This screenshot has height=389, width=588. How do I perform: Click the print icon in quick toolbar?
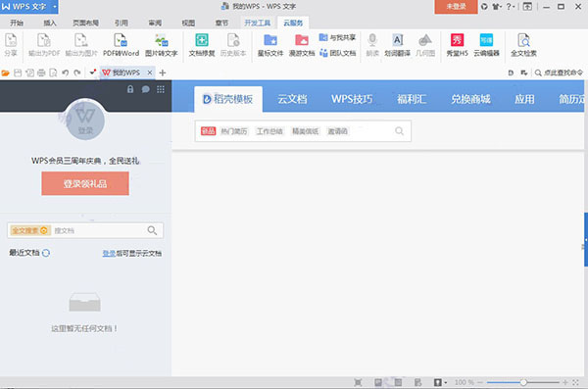tap(41, 73)
